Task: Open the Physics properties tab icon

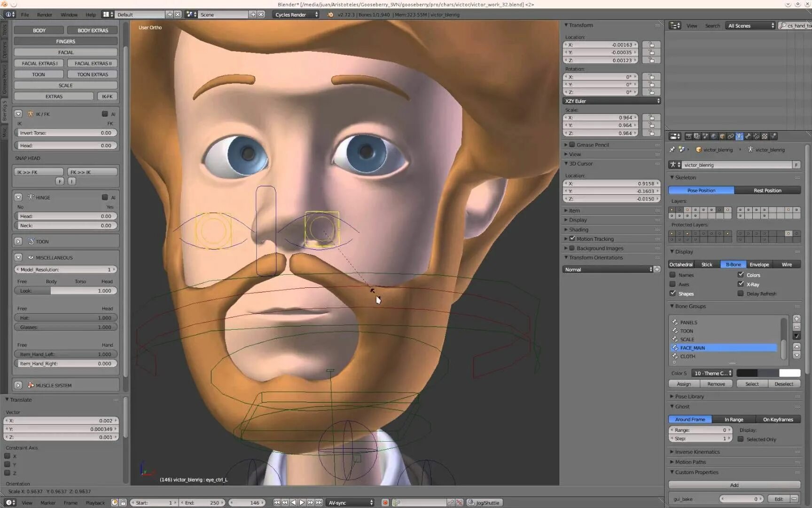Action: pyautogui.click(x=773, y=136)
